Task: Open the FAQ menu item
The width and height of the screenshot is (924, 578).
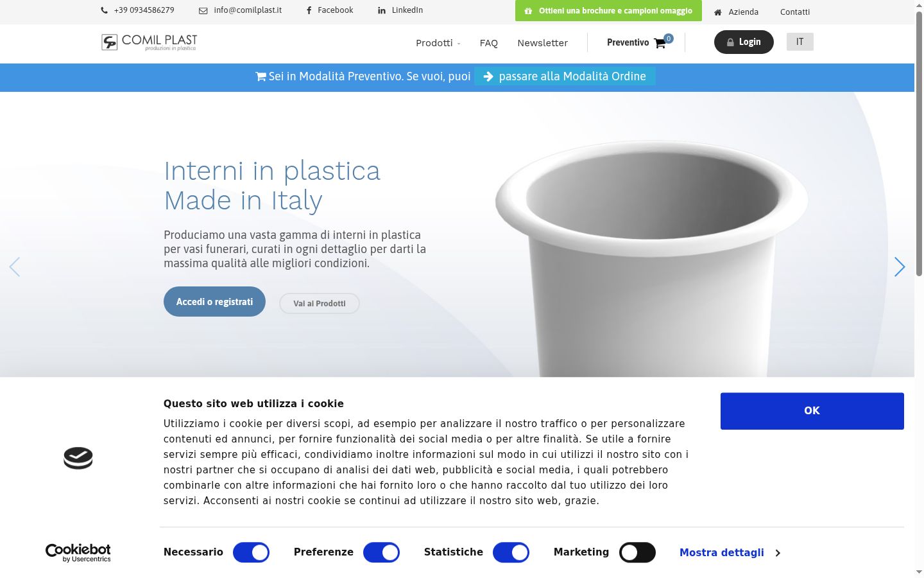Action: (x=489, y=43)
